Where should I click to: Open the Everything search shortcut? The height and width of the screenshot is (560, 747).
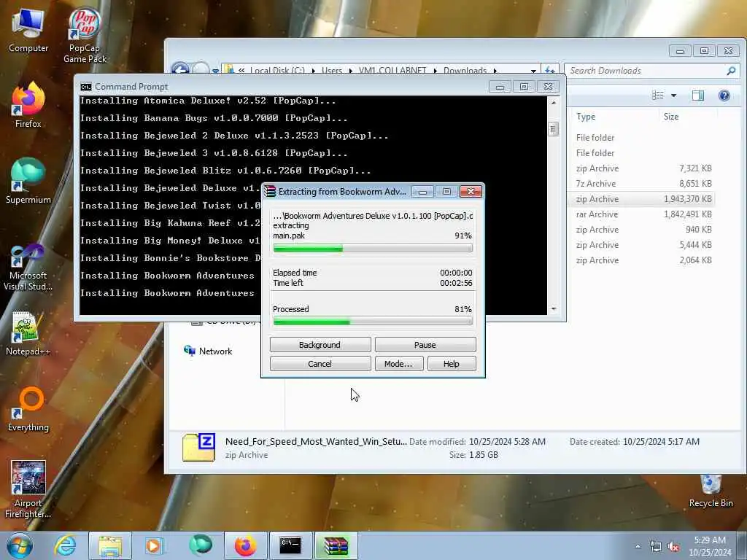point(28,408)
